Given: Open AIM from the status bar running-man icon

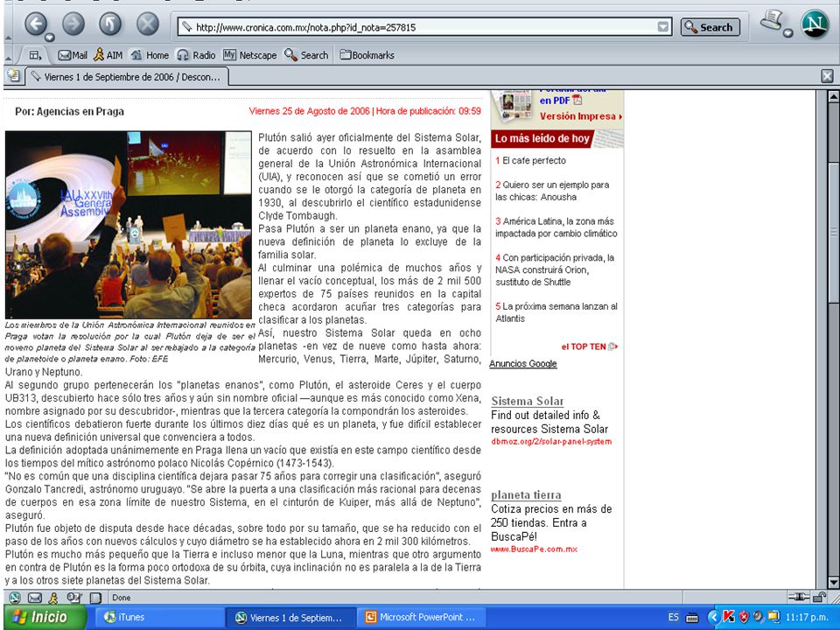Looking at the screenshot, I should coord(53,598).
